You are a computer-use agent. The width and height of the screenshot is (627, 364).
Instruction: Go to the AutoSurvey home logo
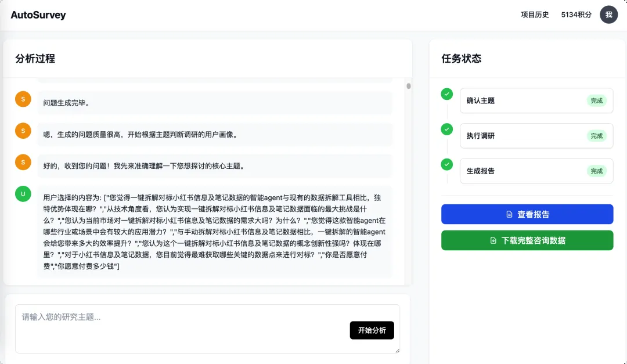[38, 15]
